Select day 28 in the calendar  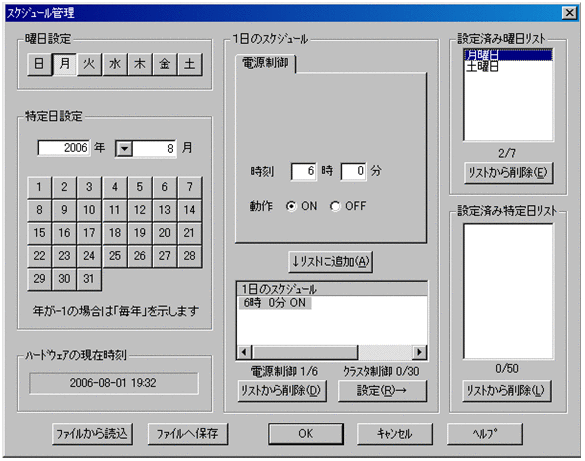pos(190,256)
